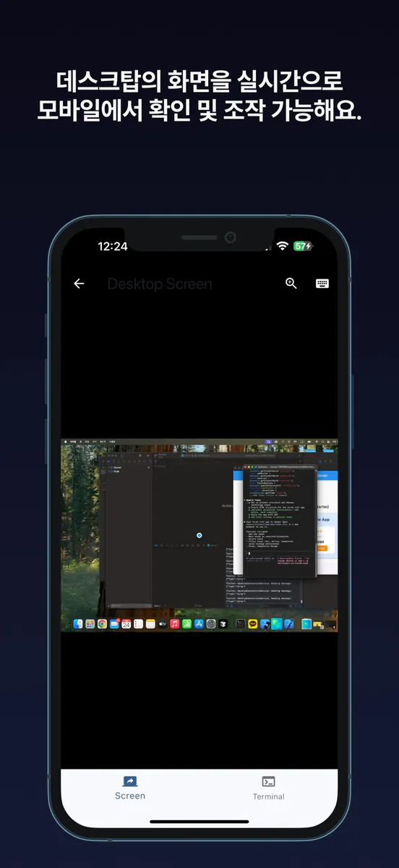Image resolution: width=399 pixels, height=868 pixels.
Task: Select Pods in the Xcode navigator
Action: (116, 472)
